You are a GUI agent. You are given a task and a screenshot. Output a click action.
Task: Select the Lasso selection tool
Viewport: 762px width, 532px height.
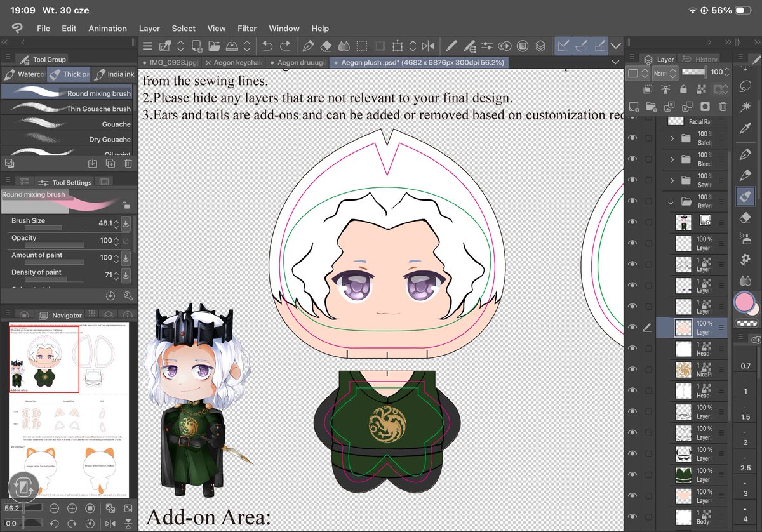coord(745,86)
